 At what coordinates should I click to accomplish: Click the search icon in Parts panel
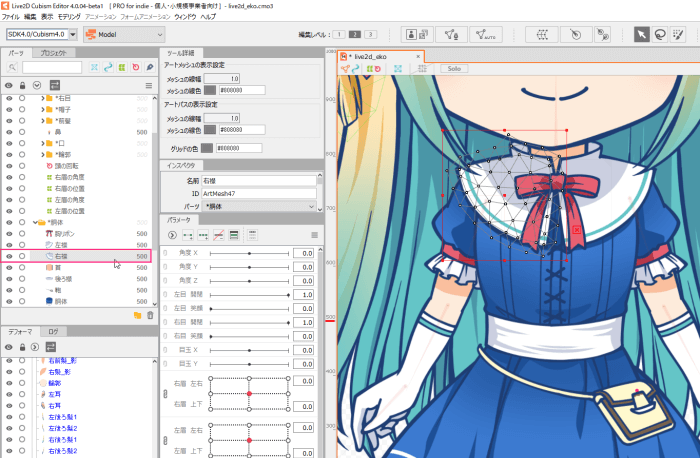tap(12, 67)
